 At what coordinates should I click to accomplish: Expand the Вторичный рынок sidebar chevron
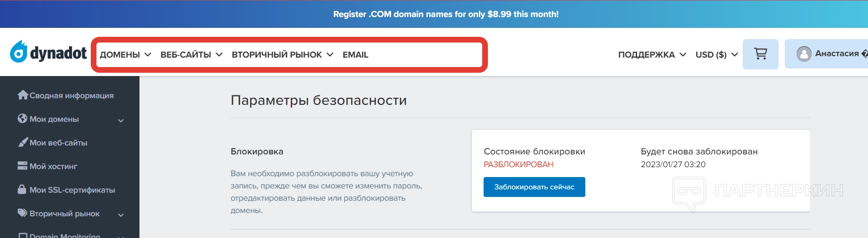click(121, 215)
